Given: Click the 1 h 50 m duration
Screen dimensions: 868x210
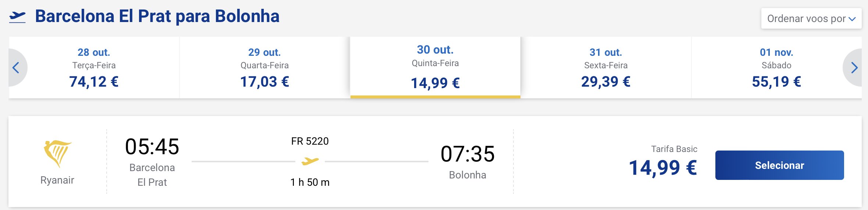Looking at the screenshot, I should [310, 182].
